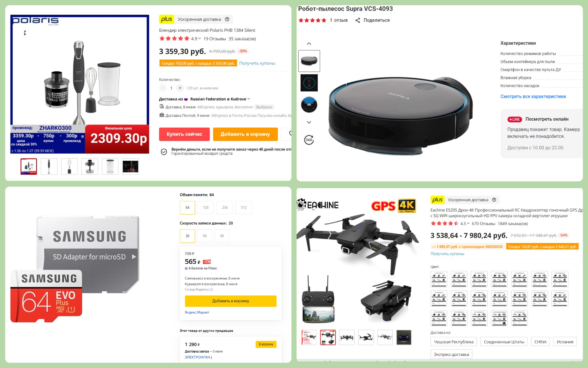This screenshot has height=368, width=588.
Task: Choose CHINA as shipping origin
Action: (x=540, y=342)
